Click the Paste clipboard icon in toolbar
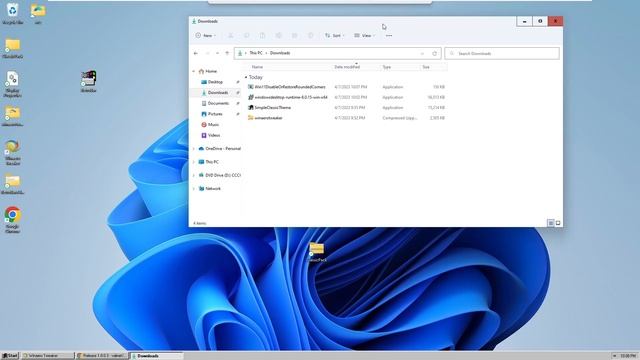 (x=262, y=36)
